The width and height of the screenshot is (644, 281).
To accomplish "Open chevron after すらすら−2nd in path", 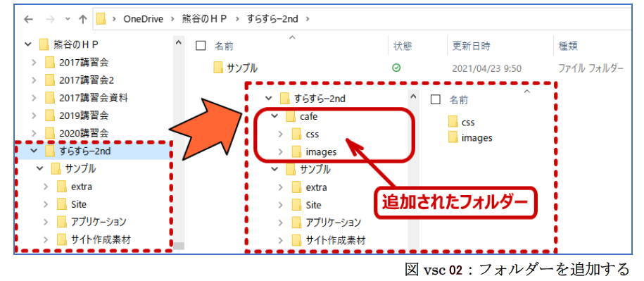I will 308,19.
